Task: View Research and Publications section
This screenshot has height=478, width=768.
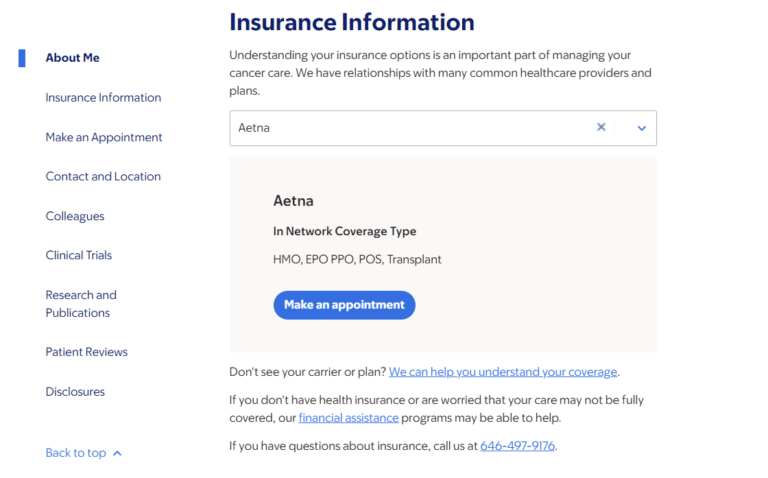Action: [81, 304]
